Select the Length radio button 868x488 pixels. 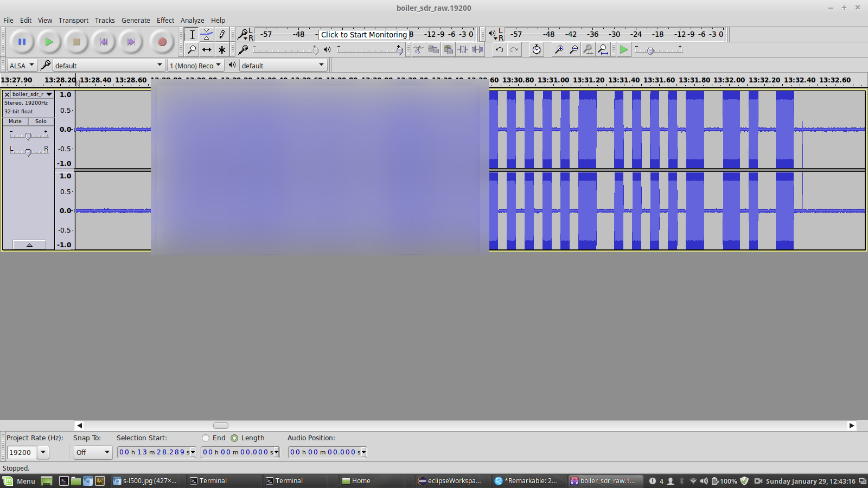pyautogui.click(x=234, y=438)
